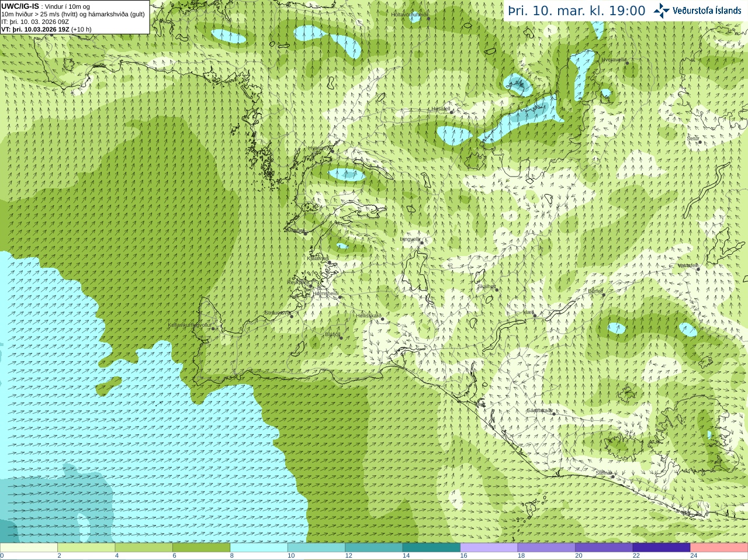Select the Vatnsfell station label

688,265
